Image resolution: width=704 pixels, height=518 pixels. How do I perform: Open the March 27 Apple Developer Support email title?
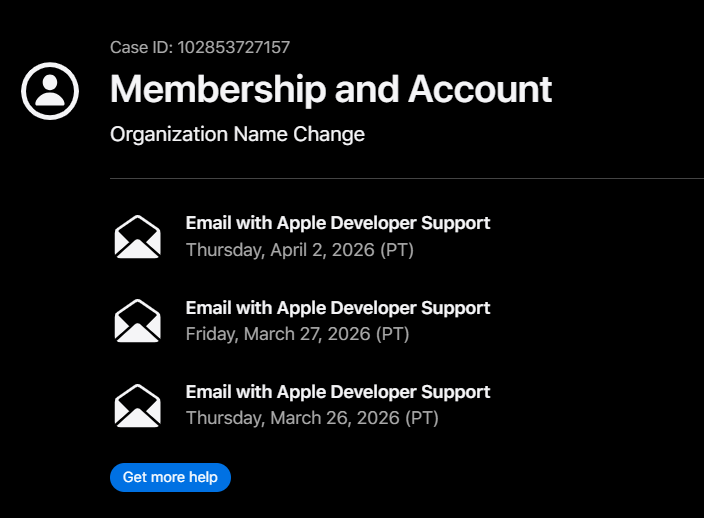pyautogui.click(x=337, y=307)
